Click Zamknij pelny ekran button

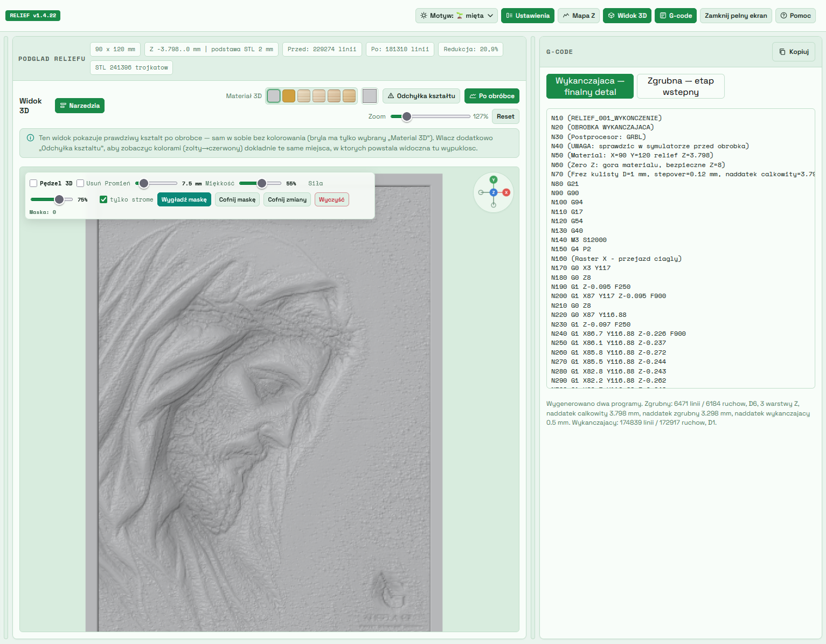[736, 16]
